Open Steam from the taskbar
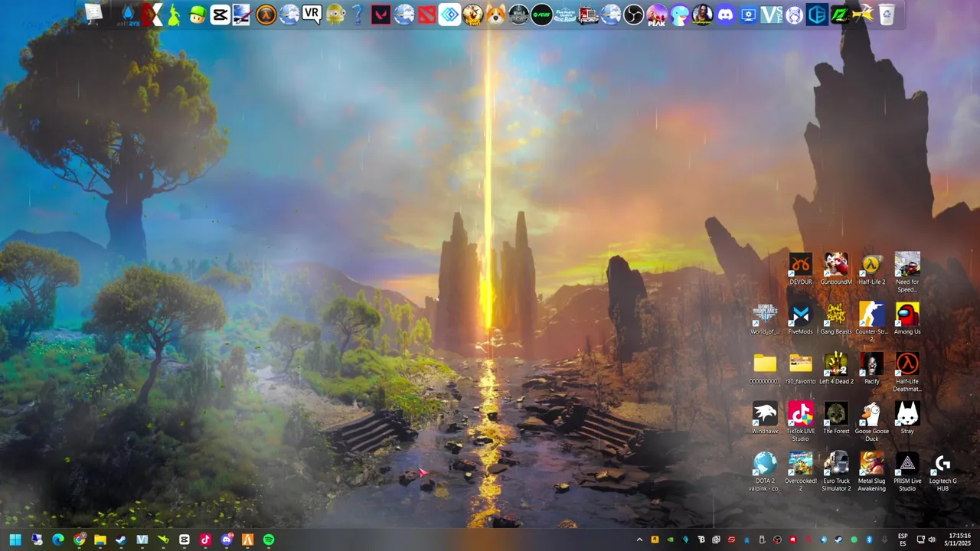Screen dimensions: 980x551 (121, 540)
